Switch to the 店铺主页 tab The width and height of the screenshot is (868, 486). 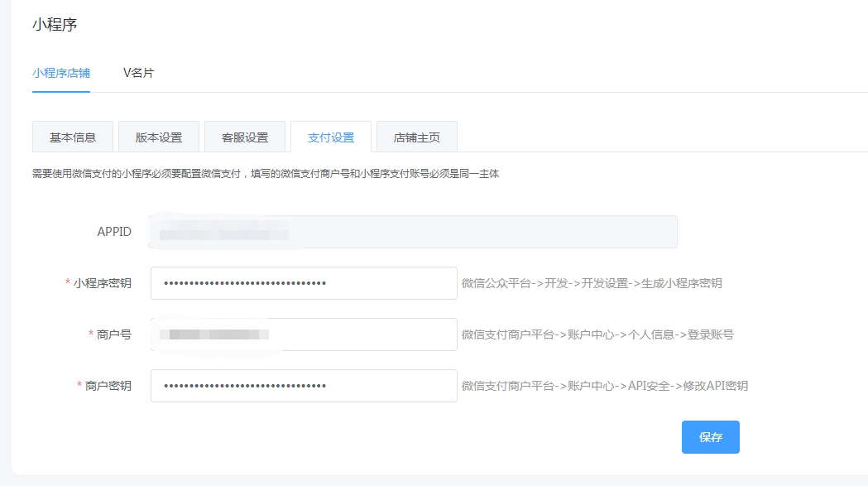tap(417, 137)
